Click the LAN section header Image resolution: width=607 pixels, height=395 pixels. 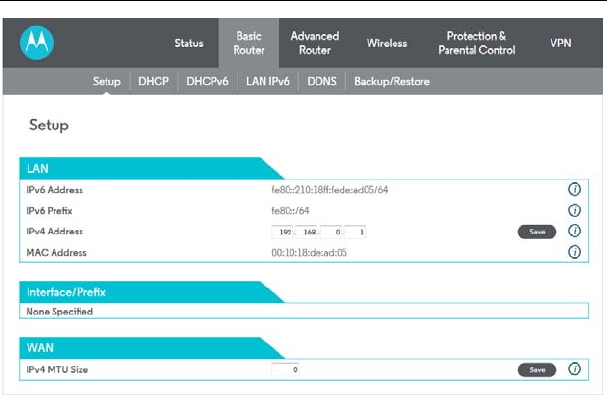point(152,168)
